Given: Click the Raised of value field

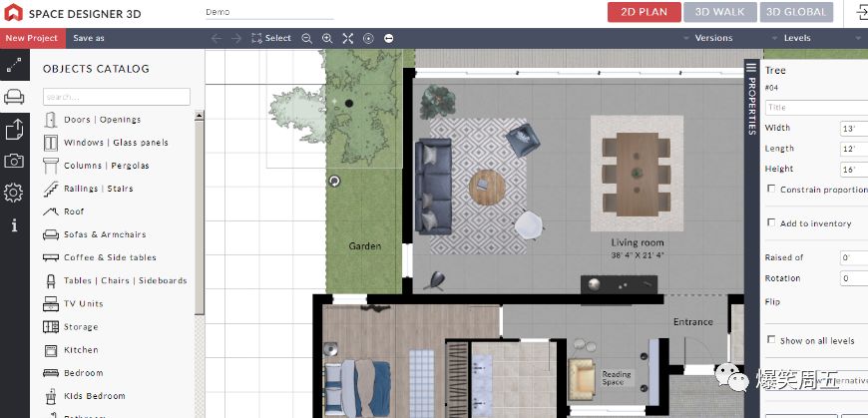Looking at the screenshot, I should [854, 258].
